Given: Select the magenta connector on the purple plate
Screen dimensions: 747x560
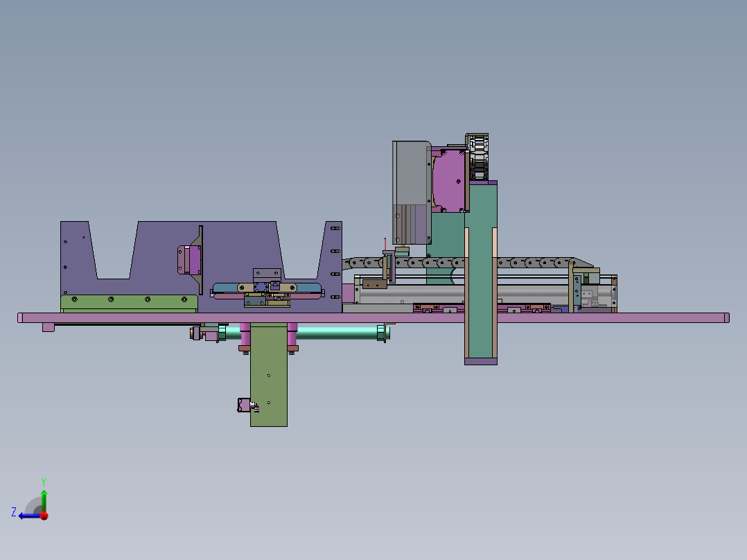Looking at the screenshot, I should click(189, 260).
